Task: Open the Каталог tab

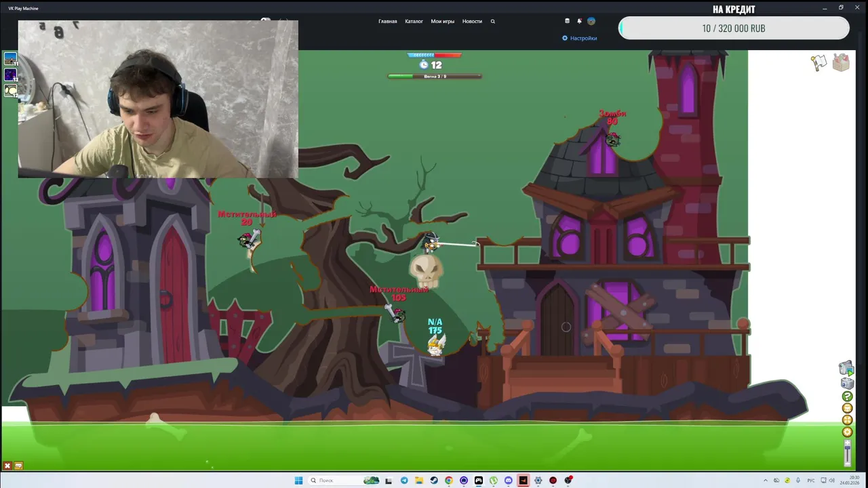Action: pyautogui.click(x=414, y=21)
